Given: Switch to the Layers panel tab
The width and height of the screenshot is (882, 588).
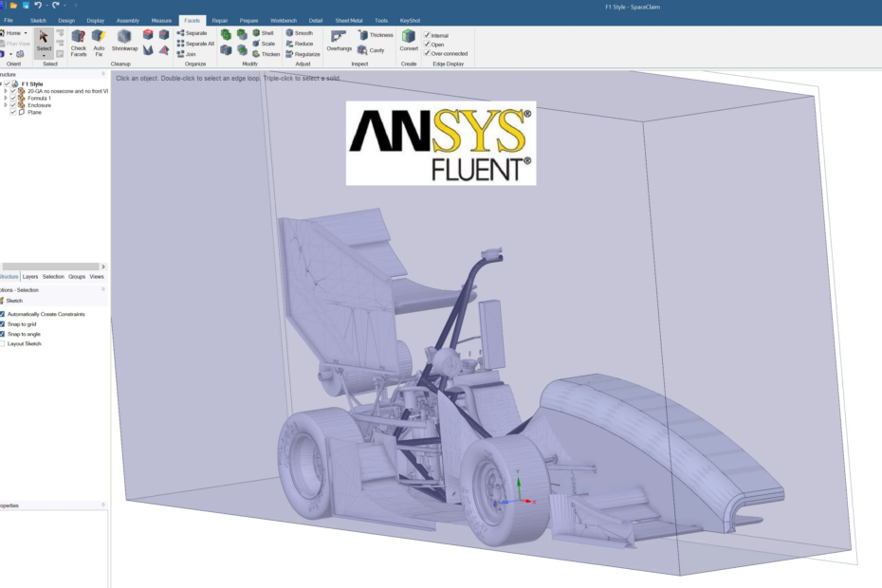Looking at the screenshot, I should tap(30, 276).
